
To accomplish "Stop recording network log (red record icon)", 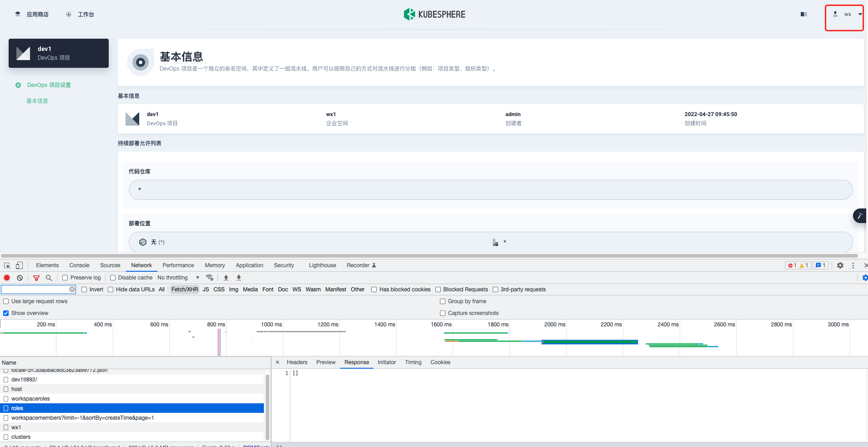I will pos(7,278).
